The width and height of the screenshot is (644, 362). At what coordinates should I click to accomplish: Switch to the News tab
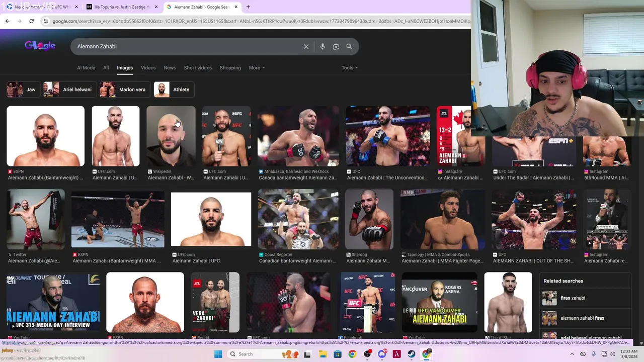(170, 68)
